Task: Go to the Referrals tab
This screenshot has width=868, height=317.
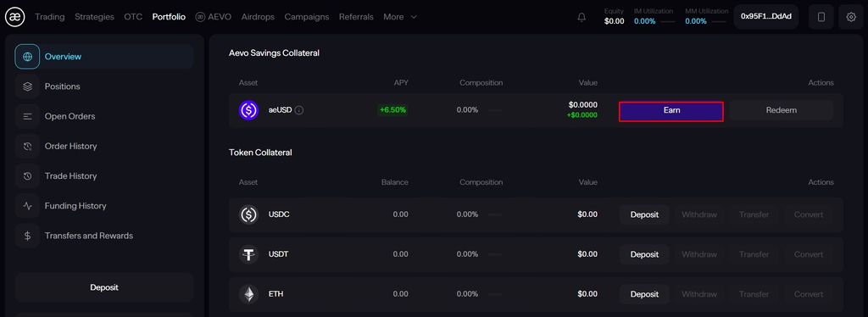Action: [356, 17]
